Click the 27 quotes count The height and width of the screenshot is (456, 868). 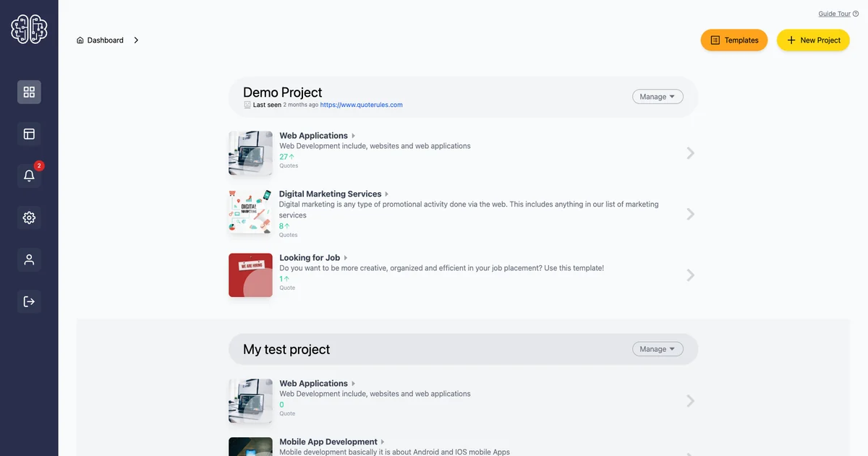284,157
